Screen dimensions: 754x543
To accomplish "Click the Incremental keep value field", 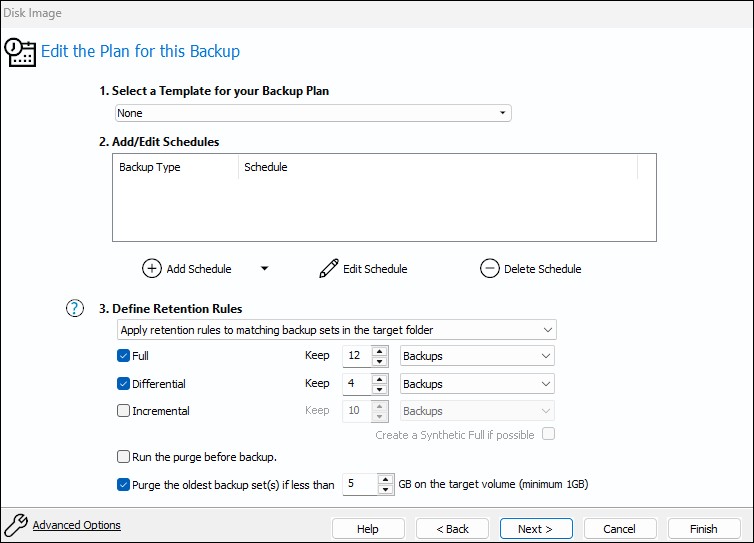I will 357,411.
